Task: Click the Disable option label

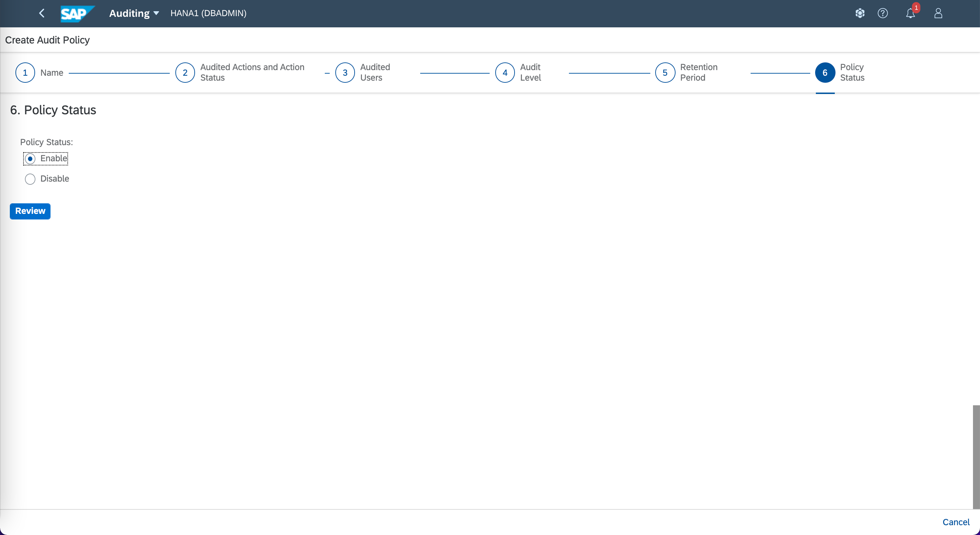Action: click(55, 179)
